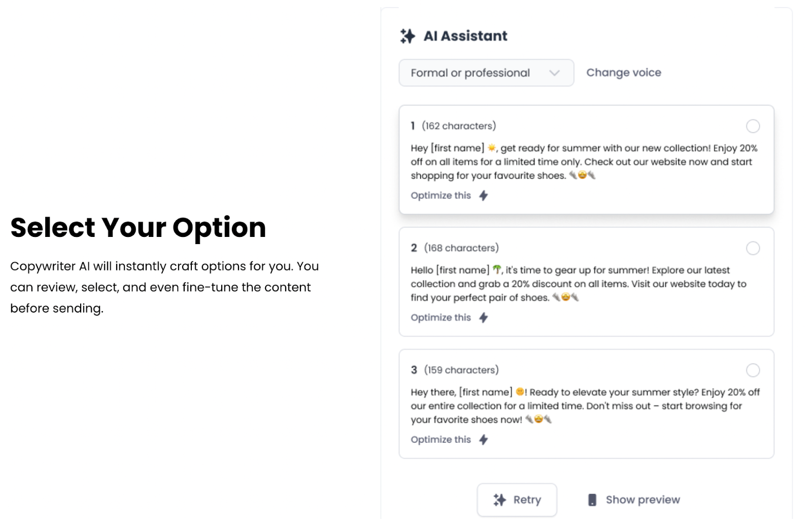The width and height of the screenshot is (812, 519).
Task: Click the sparkle icon on Retry button
Action: click(x=500, y=500)
